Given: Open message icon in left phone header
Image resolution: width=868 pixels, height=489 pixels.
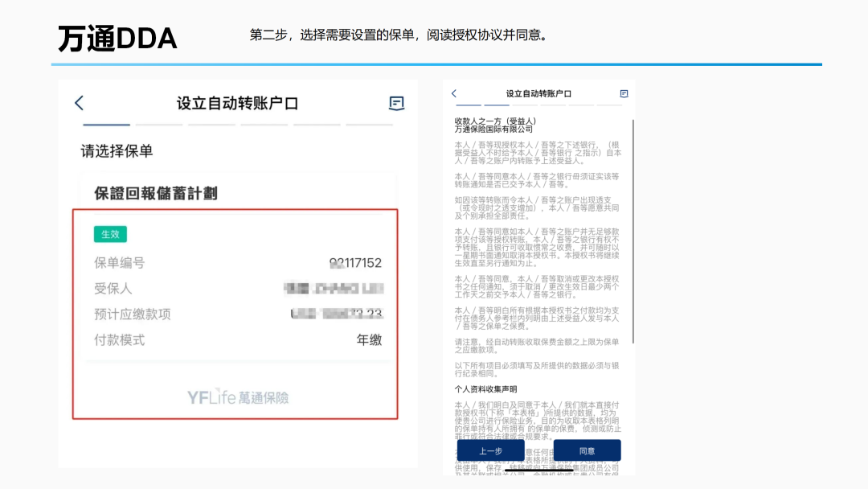Looking at the screenshot, I should [396, 103].
